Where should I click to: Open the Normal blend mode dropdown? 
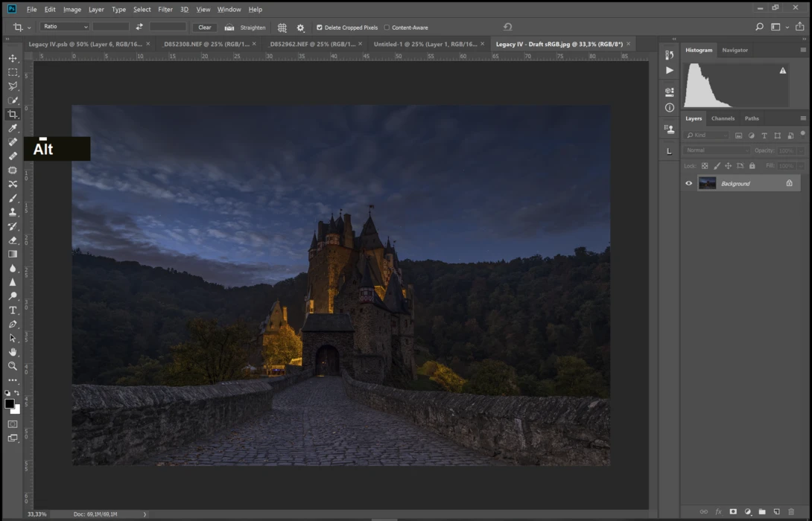[716, 150]
